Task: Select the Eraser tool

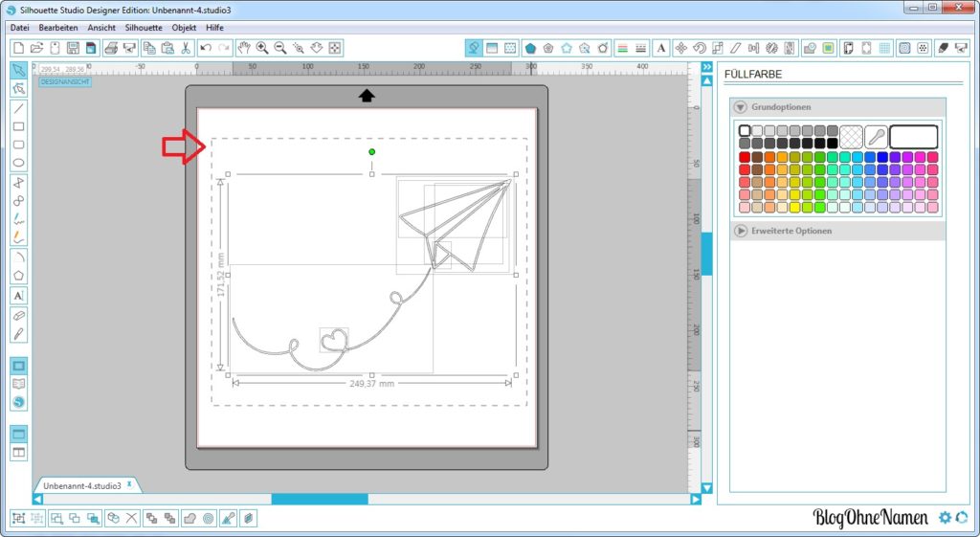Action: [18, 315]
